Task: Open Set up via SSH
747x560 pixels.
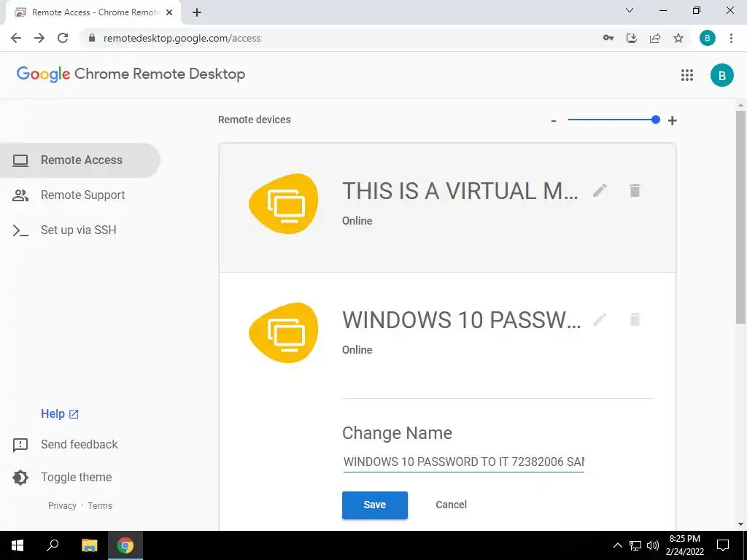Action: click(80, 230)
